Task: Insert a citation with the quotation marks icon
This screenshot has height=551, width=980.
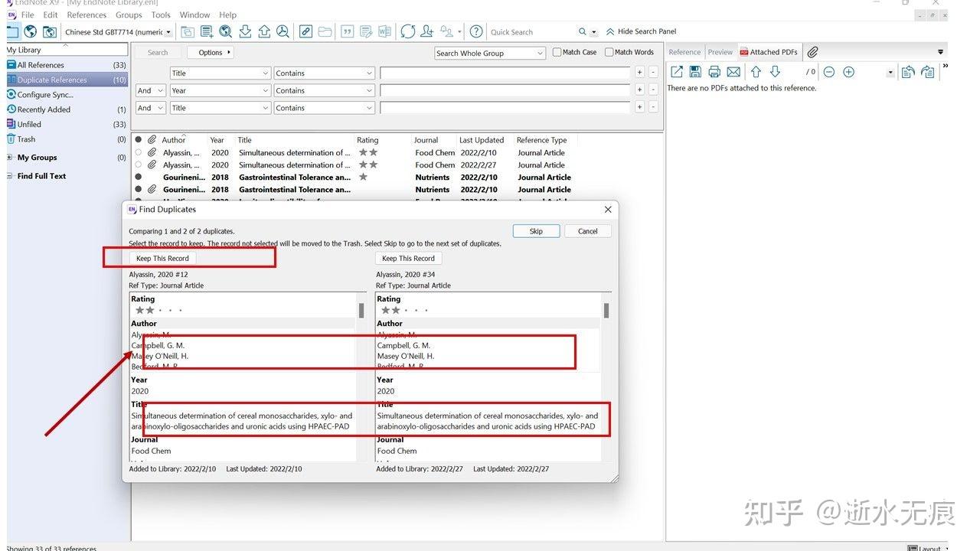Action: pos(347,31)
